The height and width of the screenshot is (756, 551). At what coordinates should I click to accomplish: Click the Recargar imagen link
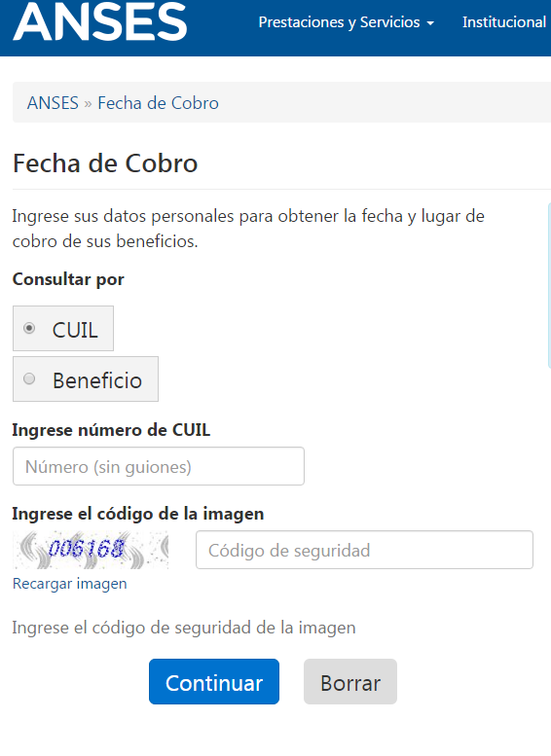click(69, 584)
